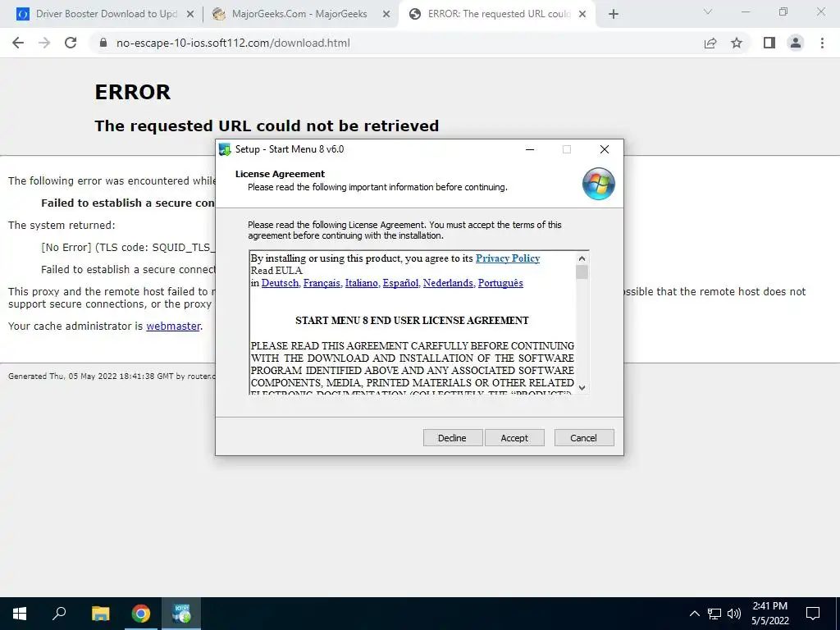
Task: Open the Privacy Policy link
Action: (508, 258)
